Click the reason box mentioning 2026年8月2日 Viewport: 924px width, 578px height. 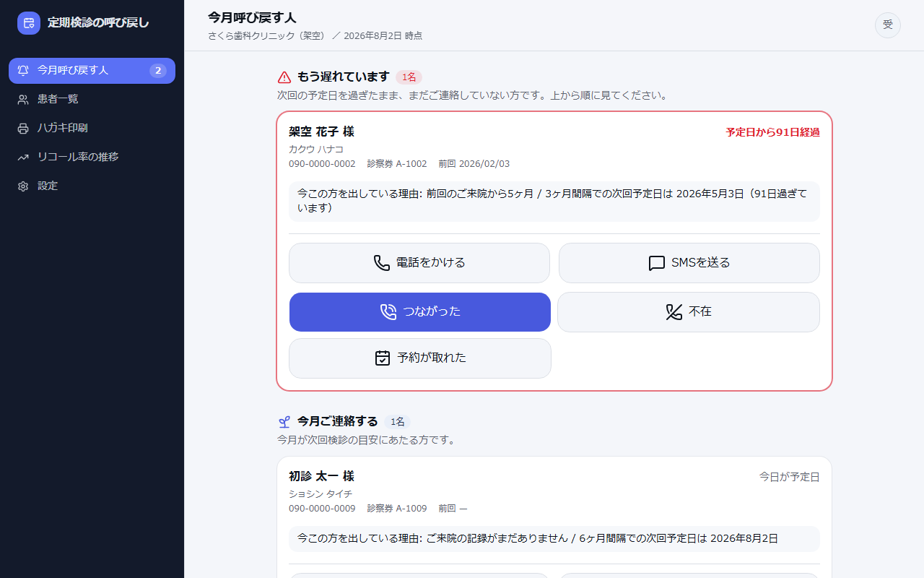pyautogui.click(x=554, y=539)
